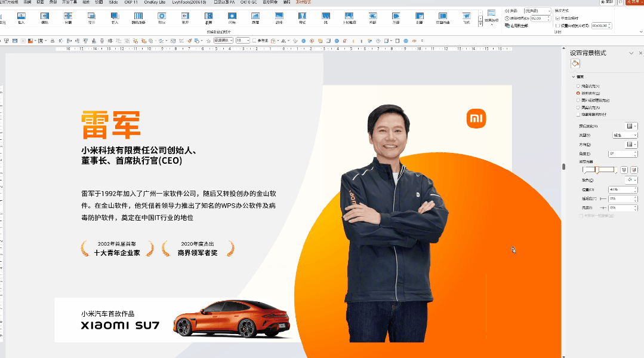
Task: Click the 角度 angle input field
Action: click(623, 154)
